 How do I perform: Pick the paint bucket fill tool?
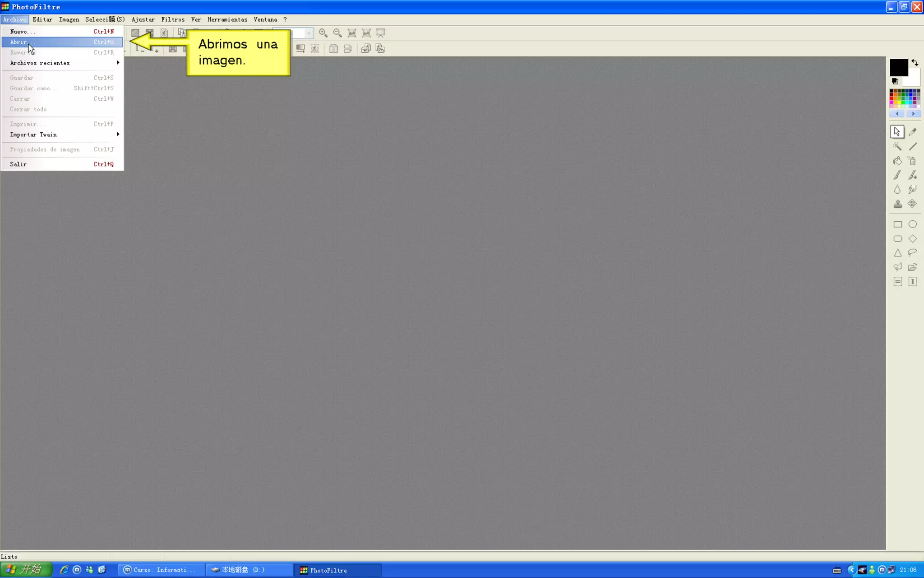pos(897,161)
